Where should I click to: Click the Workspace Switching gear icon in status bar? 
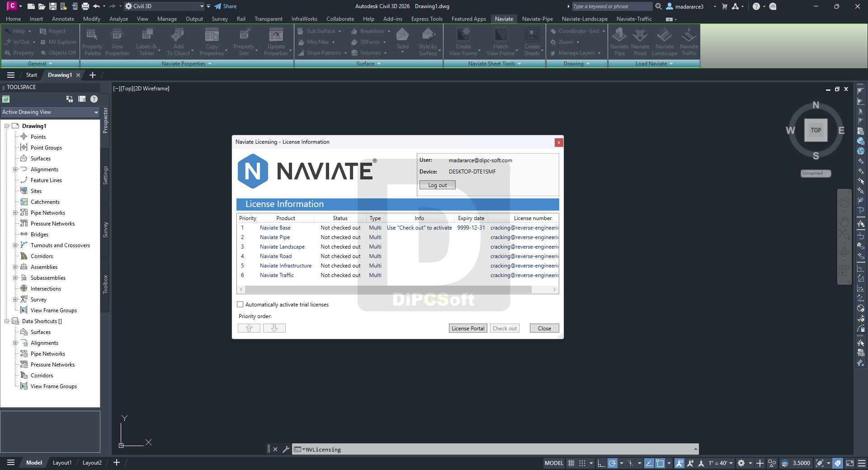(x=741, y=463)
